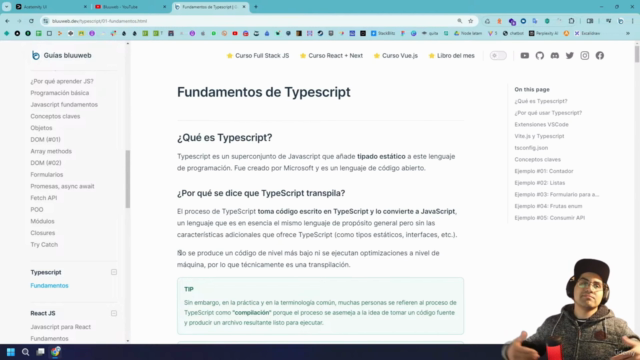Open ¿Por qué aprender JS? sidebar item
640x360 pixels.
pos(62,81)
